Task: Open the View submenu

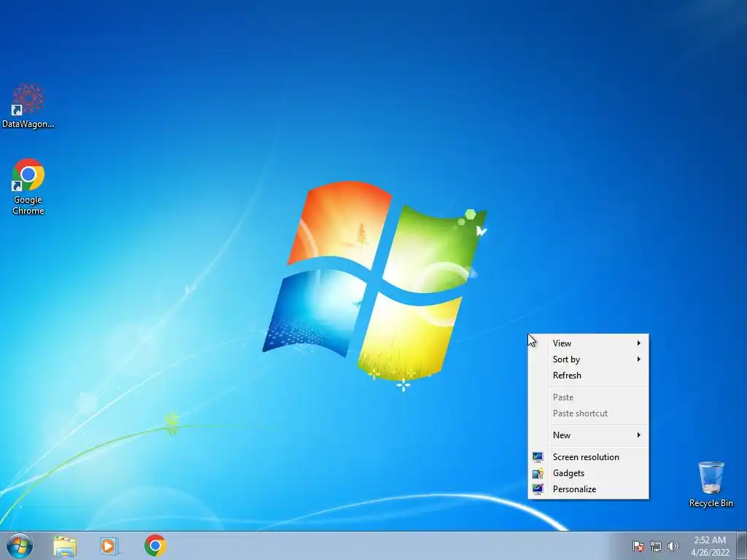Action: click(589, 343)
